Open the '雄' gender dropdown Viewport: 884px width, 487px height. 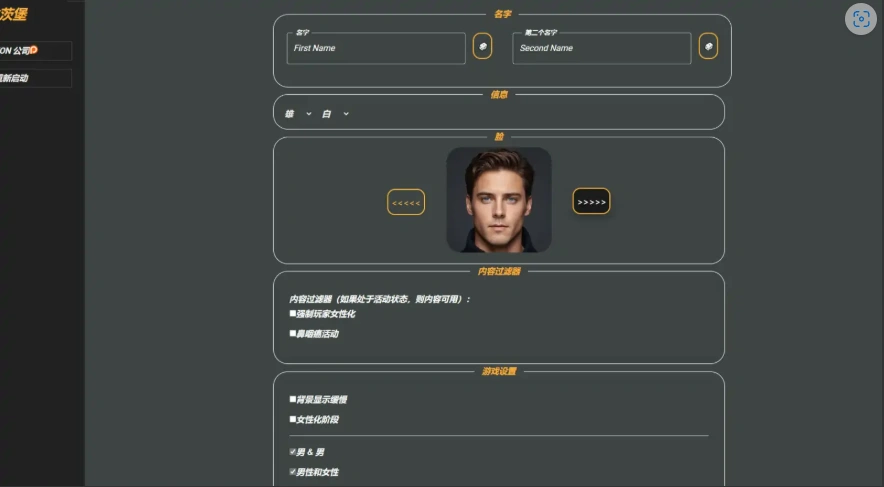[298, 114]
